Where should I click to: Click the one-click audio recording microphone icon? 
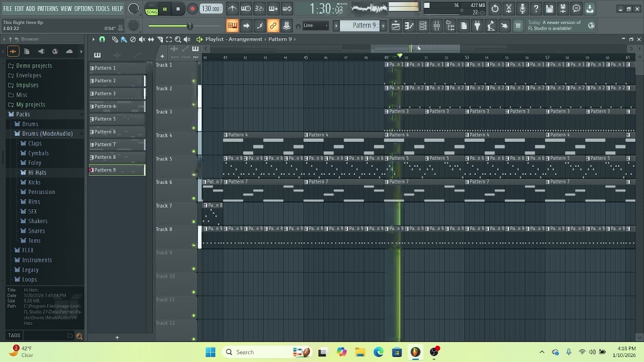522,9
